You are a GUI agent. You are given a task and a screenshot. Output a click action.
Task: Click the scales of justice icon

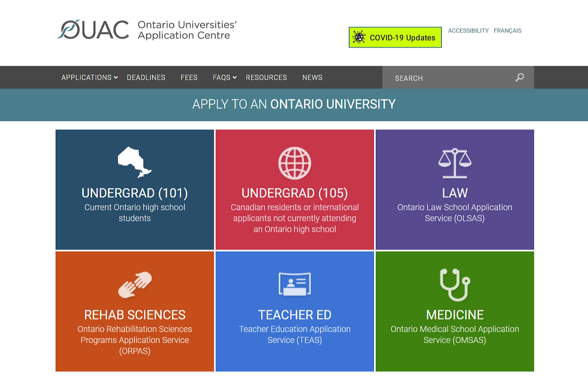pos(455,163)
